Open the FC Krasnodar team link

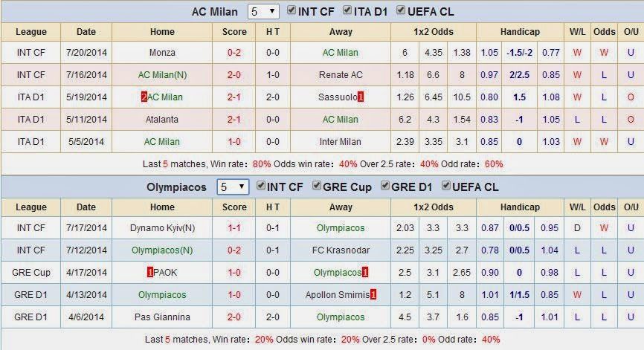pos(341,250)
